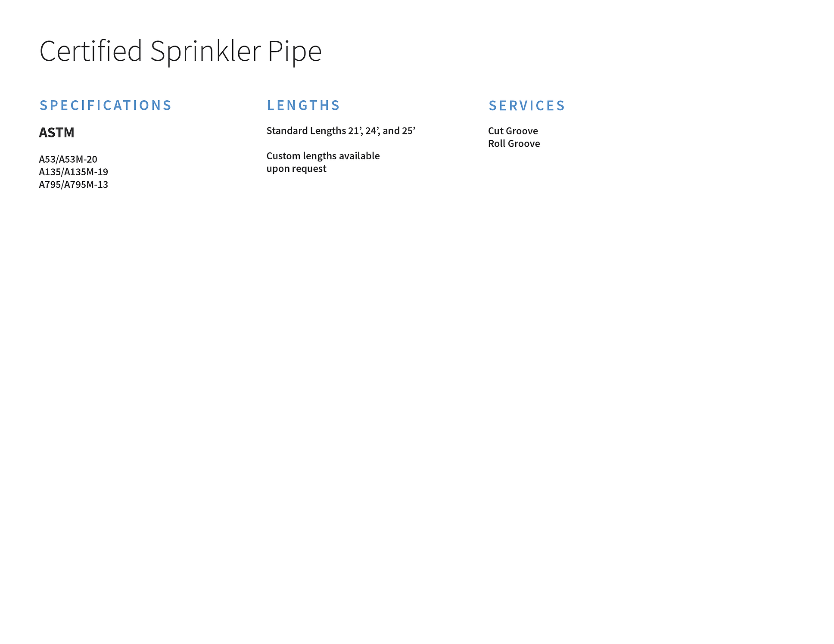The height and width of the screenshot is (644, 834).
Task: Click the A795/A795M-13 specification line
Action: pyautogui.click(x=73, y=184)
